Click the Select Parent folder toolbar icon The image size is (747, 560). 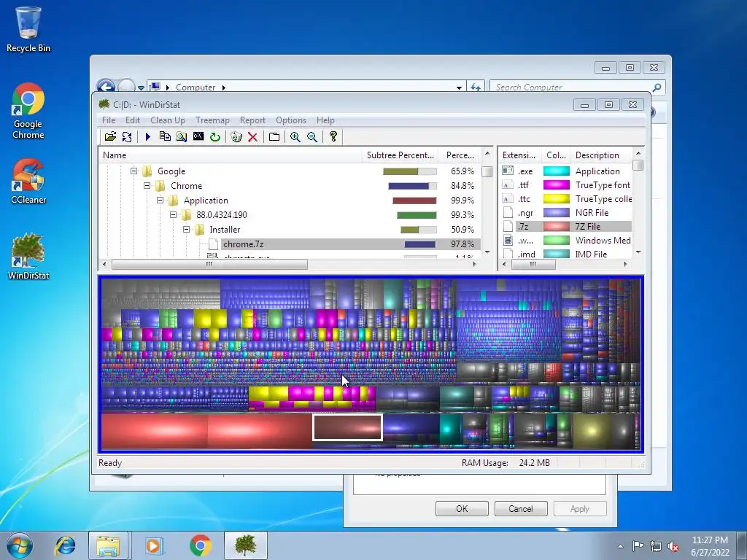[x=274, y=137]
